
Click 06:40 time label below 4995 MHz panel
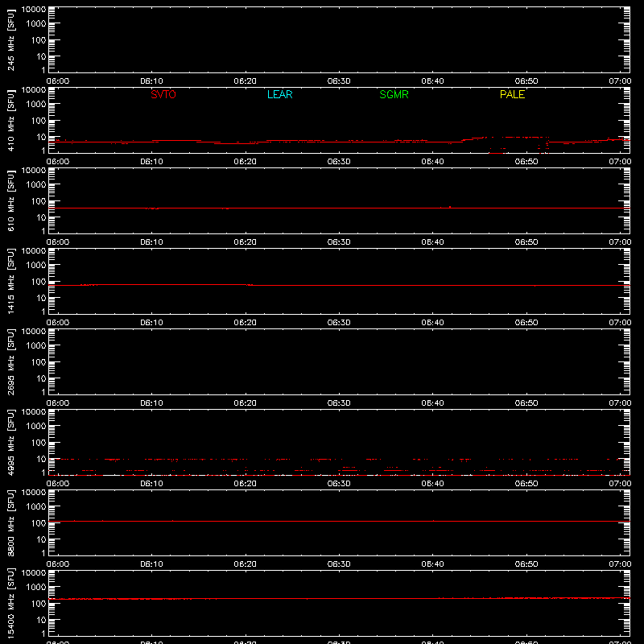click(x=432, y=484)
